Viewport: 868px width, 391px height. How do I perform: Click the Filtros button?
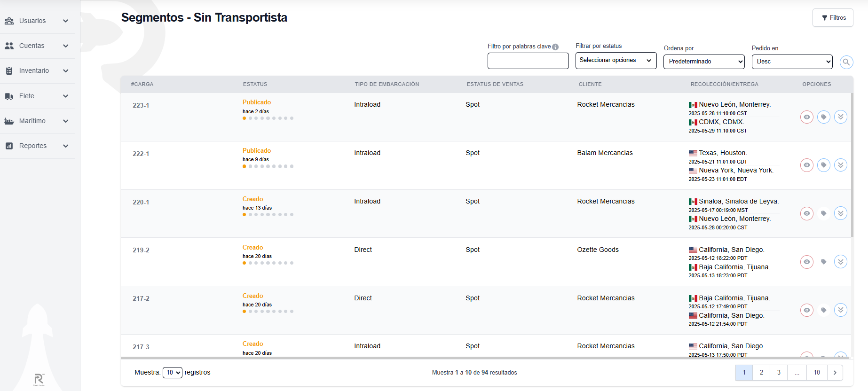[x=833, y=18]
